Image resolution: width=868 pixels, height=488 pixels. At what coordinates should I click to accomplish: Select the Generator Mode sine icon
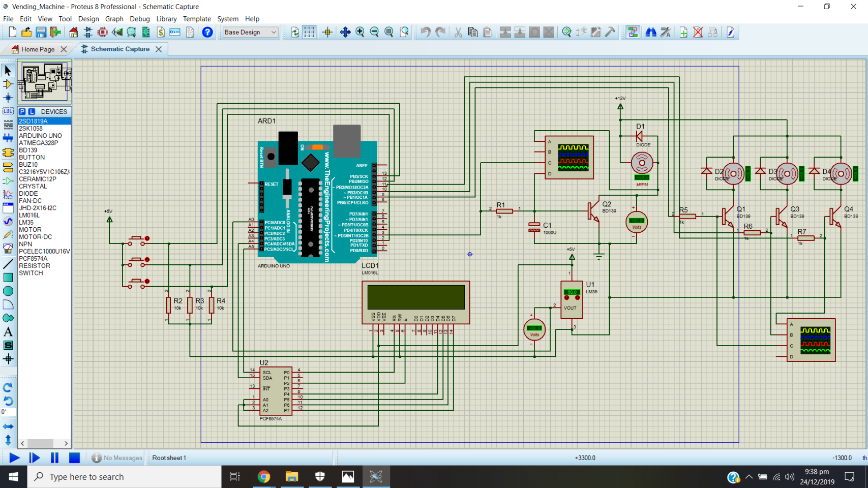point(8,221)
